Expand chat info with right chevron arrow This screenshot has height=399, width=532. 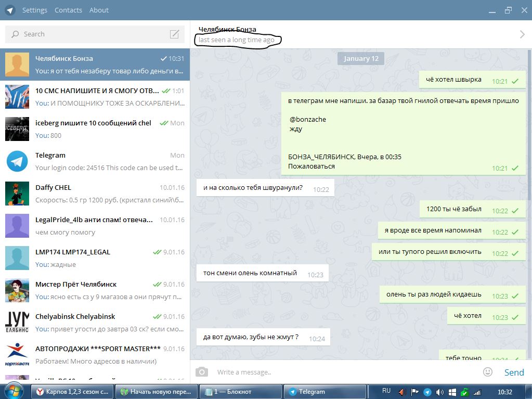click(522, 34)
